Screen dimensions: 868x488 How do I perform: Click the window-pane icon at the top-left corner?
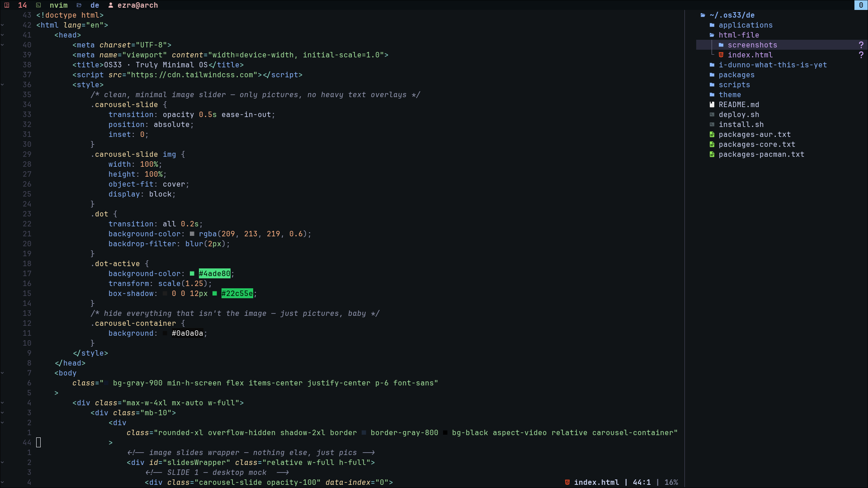(6, 5)
